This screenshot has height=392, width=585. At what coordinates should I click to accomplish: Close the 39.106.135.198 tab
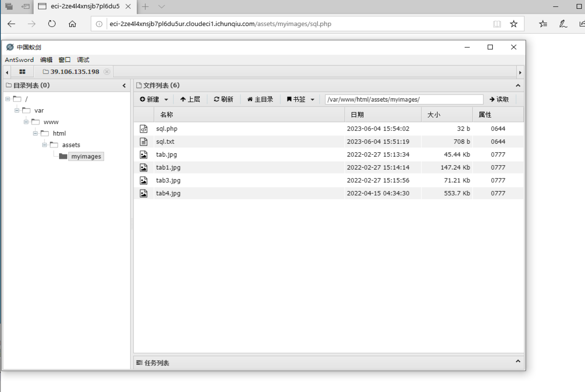107,72
